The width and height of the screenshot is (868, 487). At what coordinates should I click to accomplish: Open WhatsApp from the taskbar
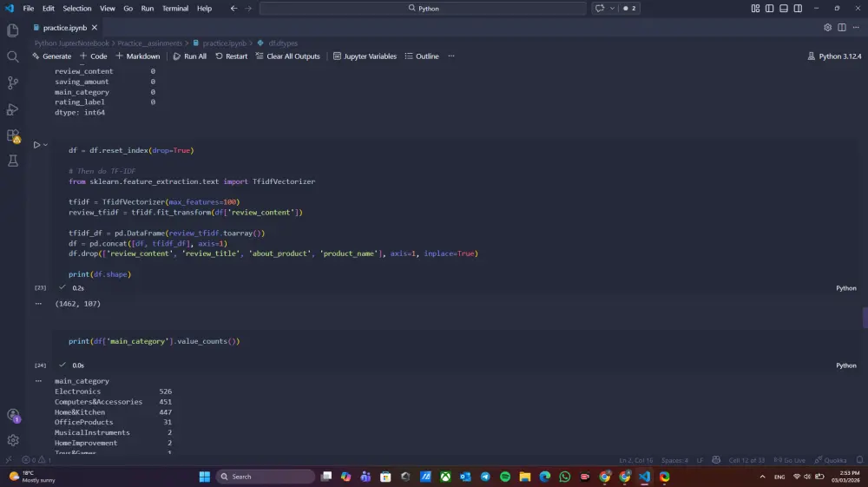coord(565,477)
